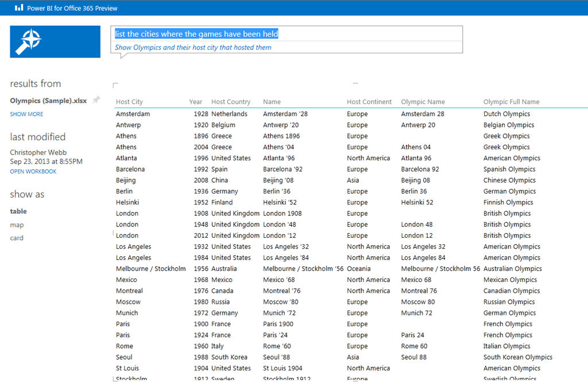Viewport: 588px width, 386px height.
Task: Click the Power BI bar chart logo
Action: click(18, 7)
